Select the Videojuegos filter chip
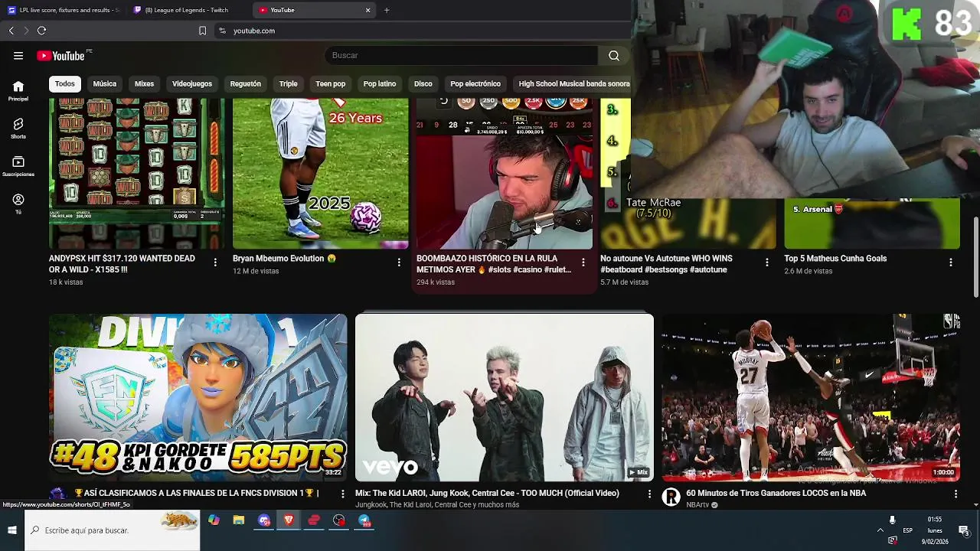 click(x=192, y=83)
